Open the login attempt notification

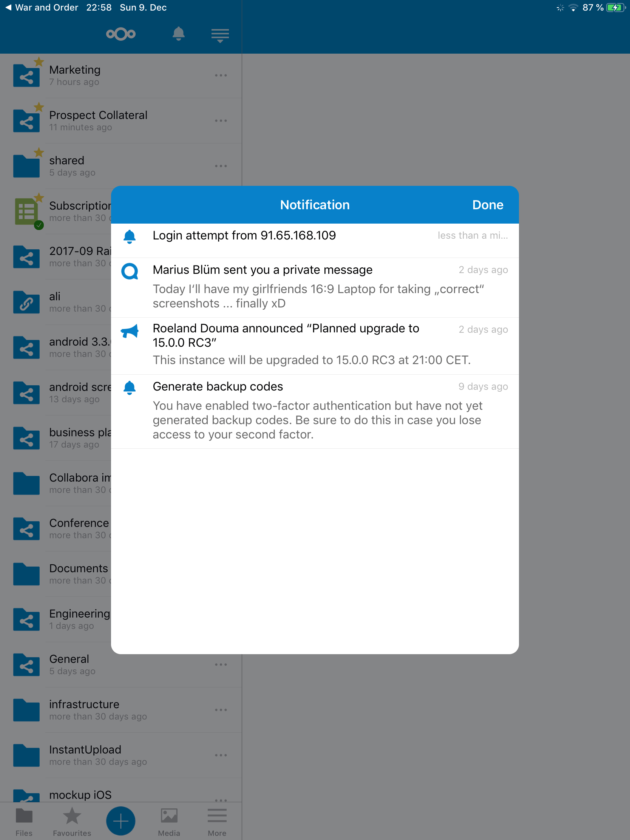click(244, 236)
